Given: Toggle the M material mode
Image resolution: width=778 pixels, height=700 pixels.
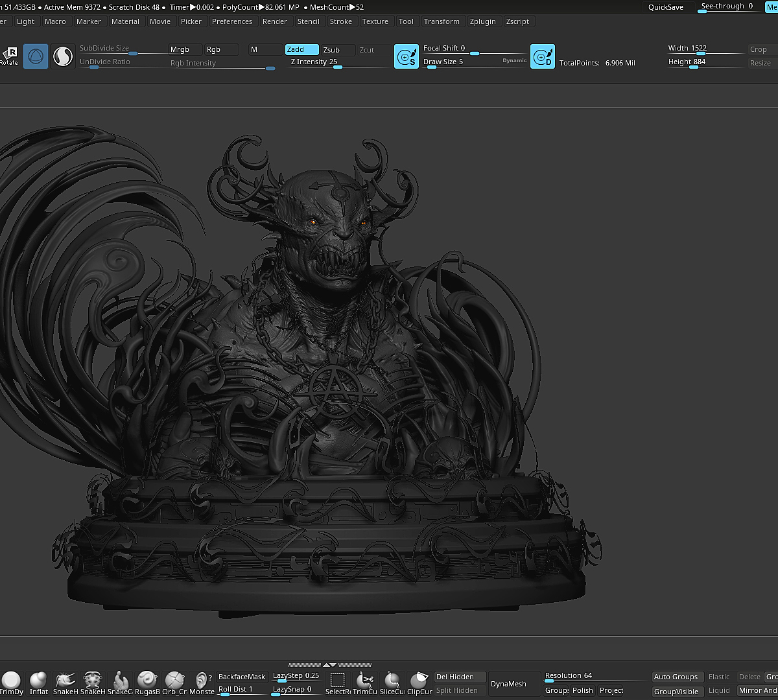Looking at the screenshot, I should tap(265, 49).
